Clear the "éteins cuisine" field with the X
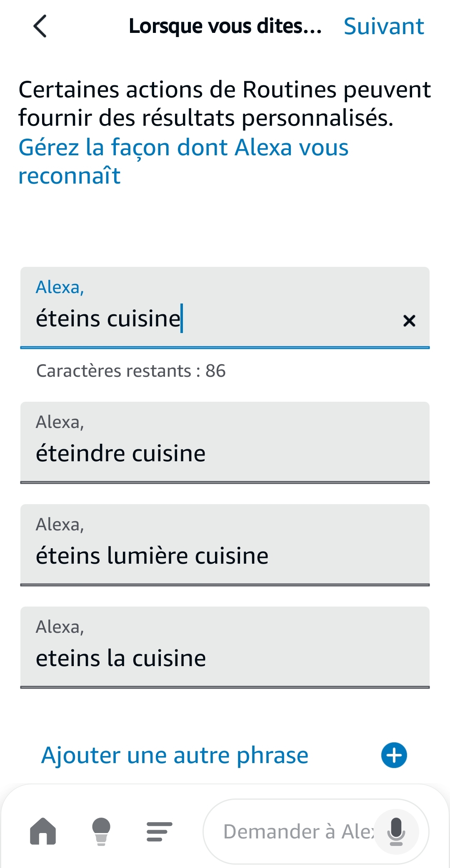 [409, 321]
